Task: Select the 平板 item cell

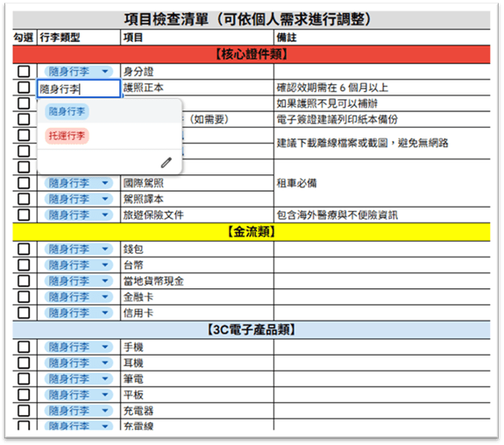Action: (x=197, y=394)
